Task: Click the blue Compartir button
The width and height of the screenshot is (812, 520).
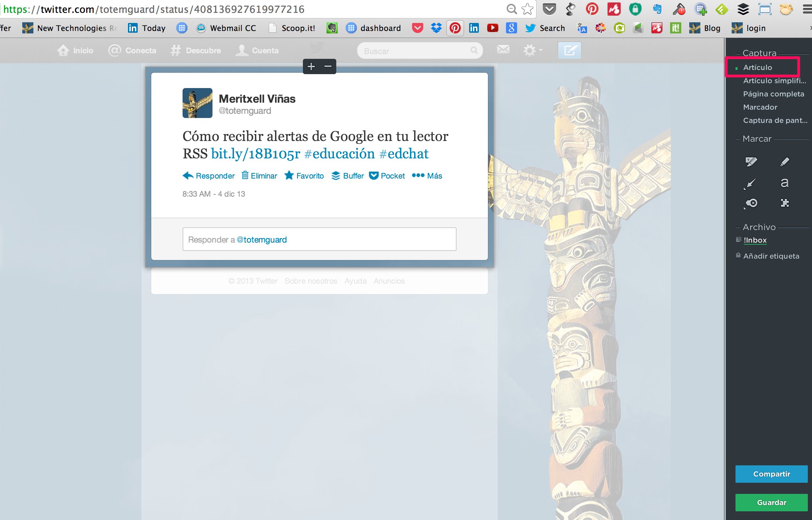Action: [771, 474]
